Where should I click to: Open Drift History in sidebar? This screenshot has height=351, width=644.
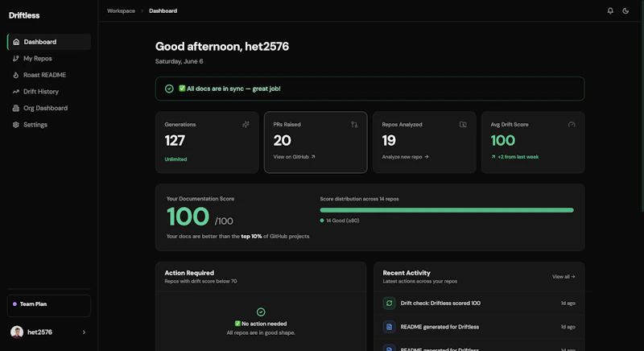coord(49,92)
